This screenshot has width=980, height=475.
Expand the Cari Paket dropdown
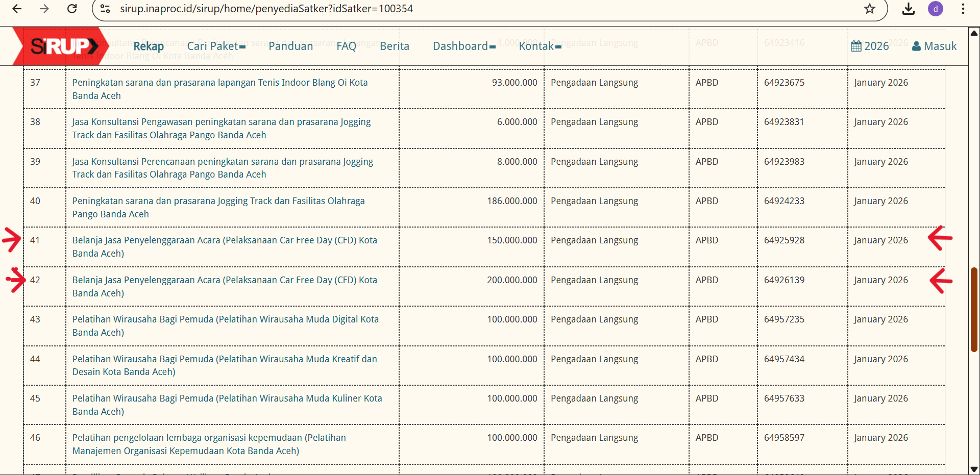pyautogui.click(x=216, y=46)
